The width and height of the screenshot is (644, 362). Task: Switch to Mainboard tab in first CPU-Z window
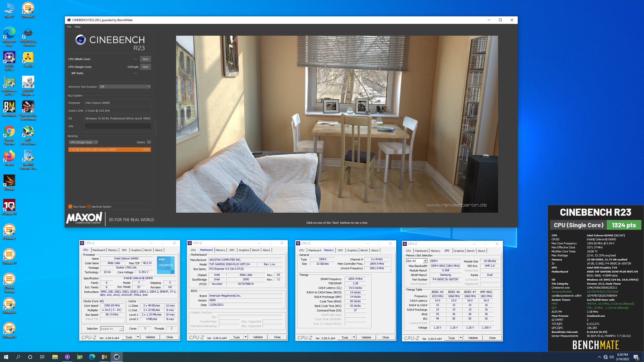click(x=99, y=250)
